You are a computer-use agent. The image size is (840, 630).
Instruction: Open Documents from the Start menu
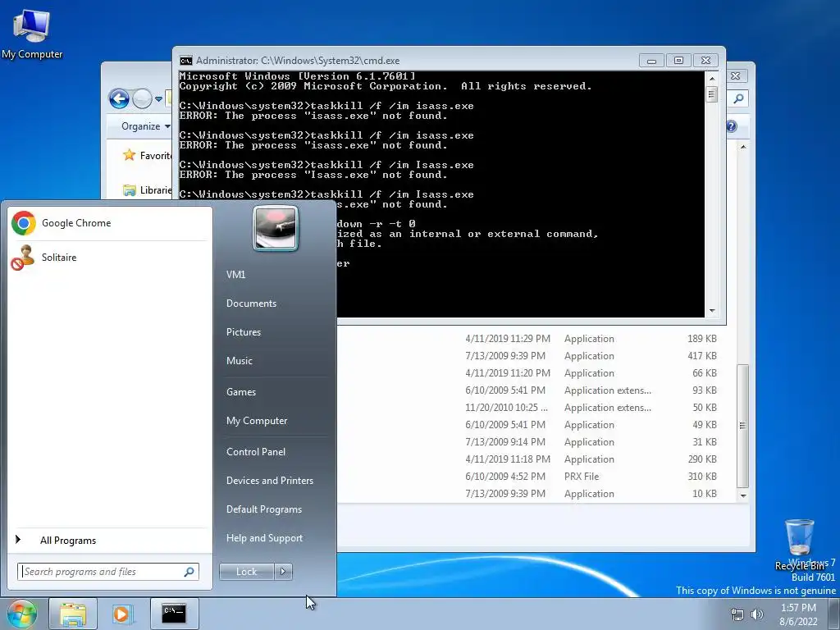(x=251, y=304)
